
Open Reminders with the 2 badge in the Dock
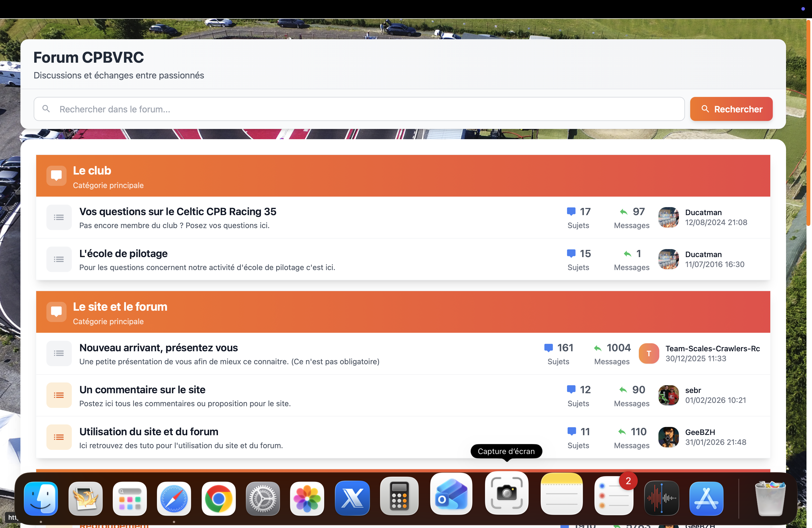click(613, 497)
